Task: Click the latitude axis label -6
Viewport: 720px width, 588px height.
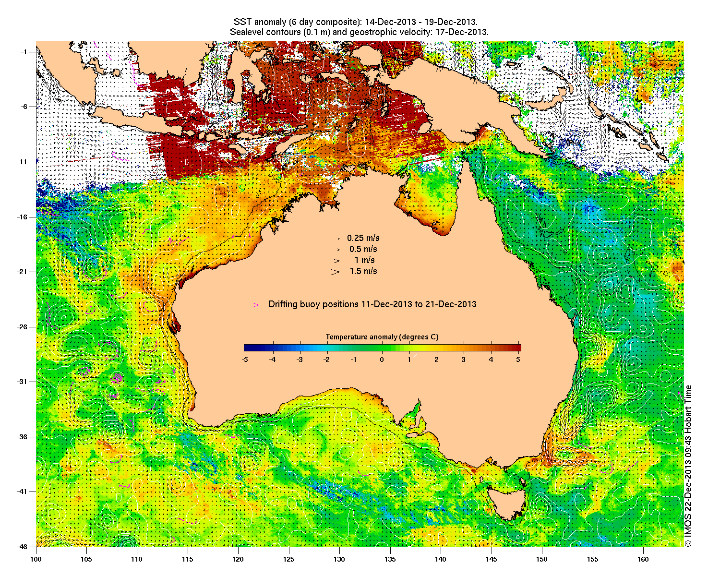Action: 24,107
